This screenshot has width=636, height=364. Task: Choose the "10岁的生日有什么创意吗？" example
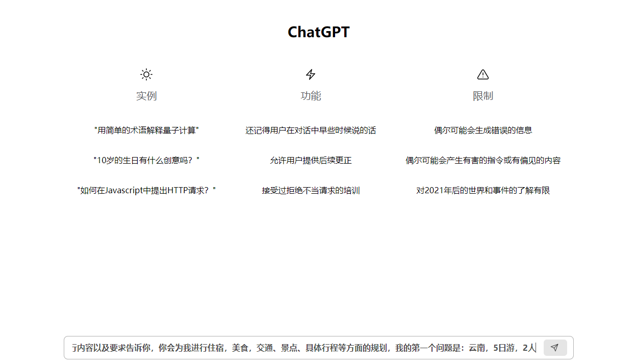[146, 161]
